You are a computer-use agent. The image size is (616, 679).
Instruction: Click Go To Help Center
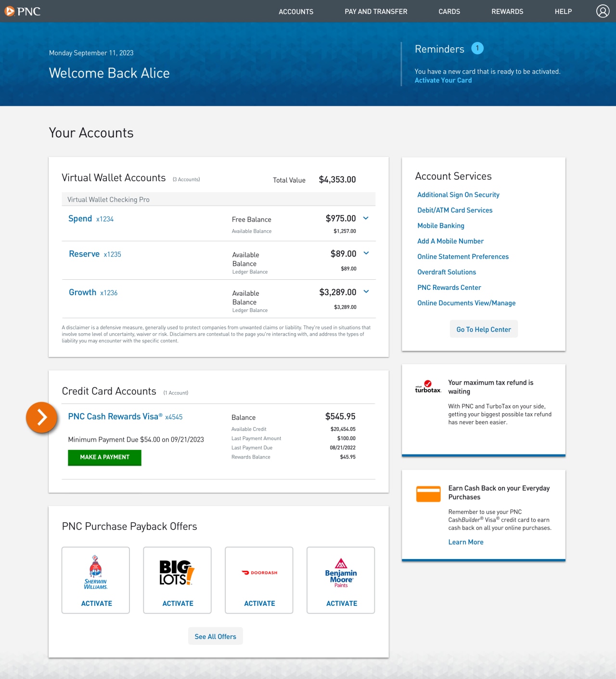(484, 329)
